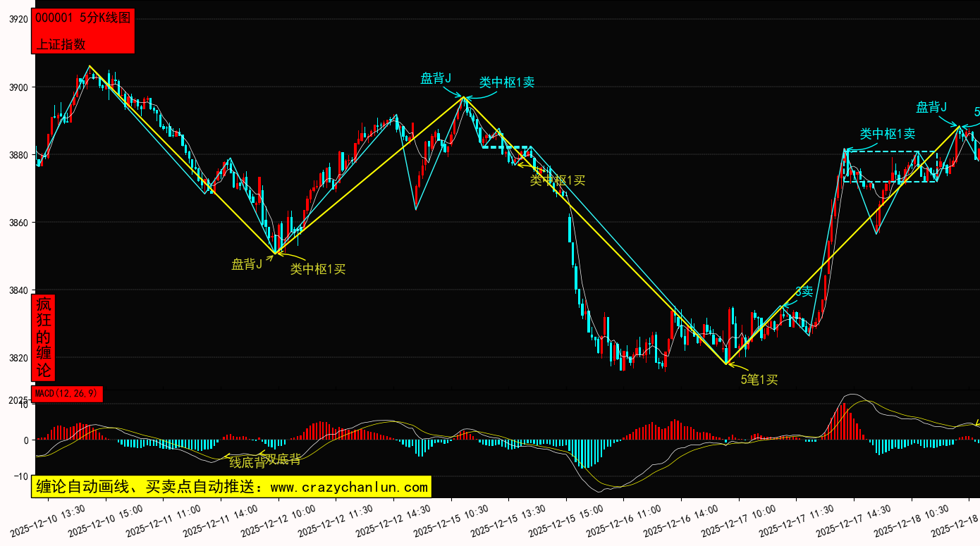Click the -10 MACD axis label

(19, 476)
